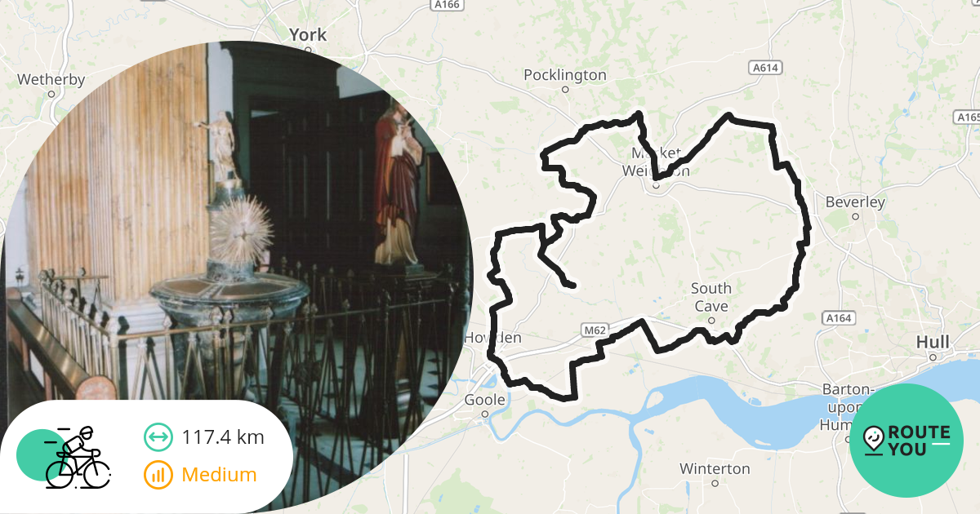Click the RouteYou logo badge
980x514 pixels.
tap(906, 441)
